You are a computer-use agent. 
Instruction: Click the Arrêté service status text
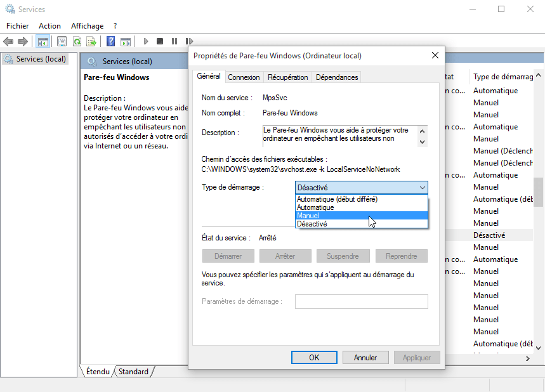[267, 238]
